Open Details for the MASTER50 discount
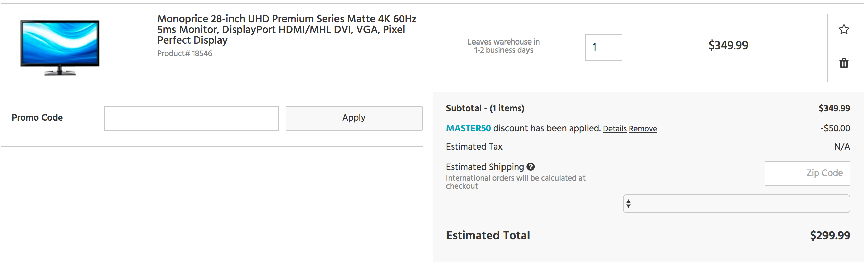Image resolution: width=868 pixels, height=265 pixels. click(x=614, y=129)
